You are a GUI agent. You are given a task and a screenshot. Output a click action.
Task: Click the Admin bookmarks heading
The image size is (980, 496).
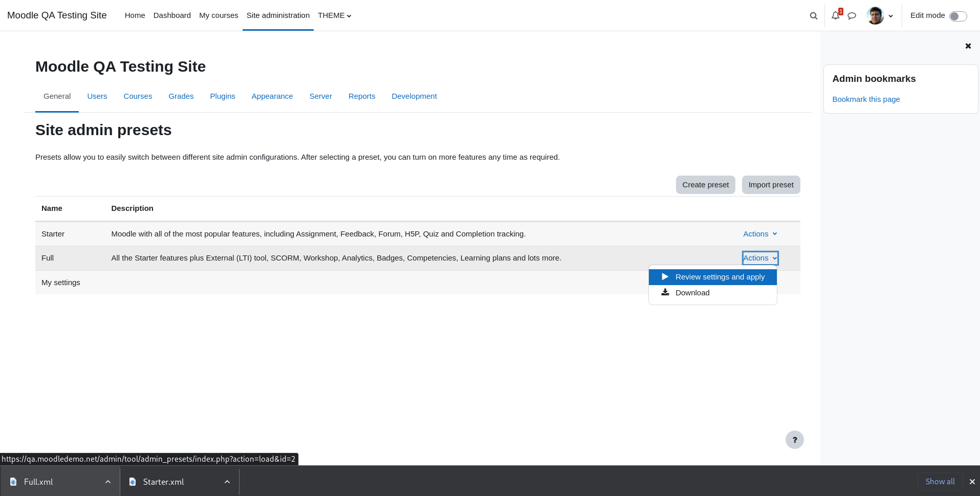[874, 79]
